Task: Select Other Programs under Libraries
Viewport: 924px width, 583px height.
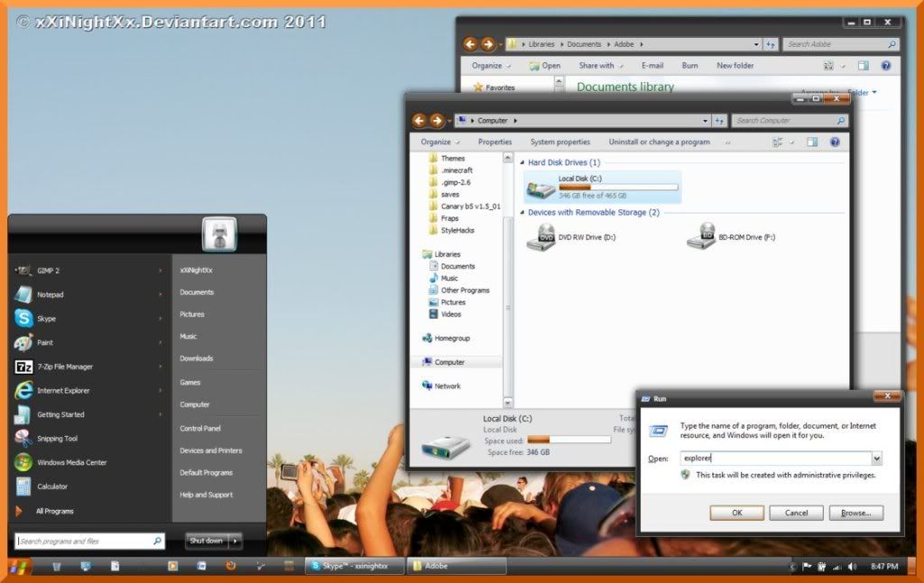Action: click(459, 291)
